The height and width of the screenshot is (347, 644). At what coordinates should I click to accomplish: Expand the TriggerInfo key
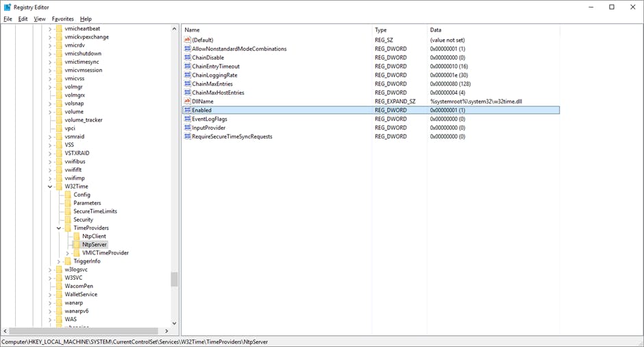[x=59, y=261]
